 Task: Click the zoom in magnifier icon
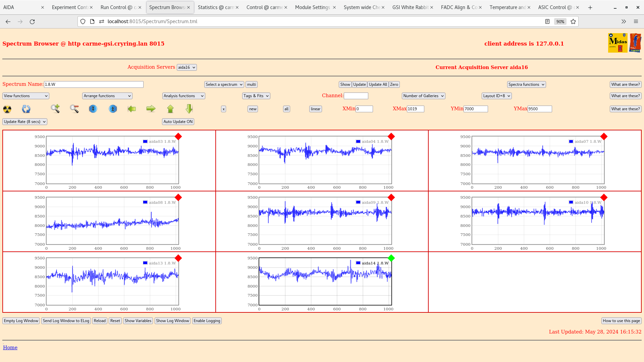click(55, 109)
